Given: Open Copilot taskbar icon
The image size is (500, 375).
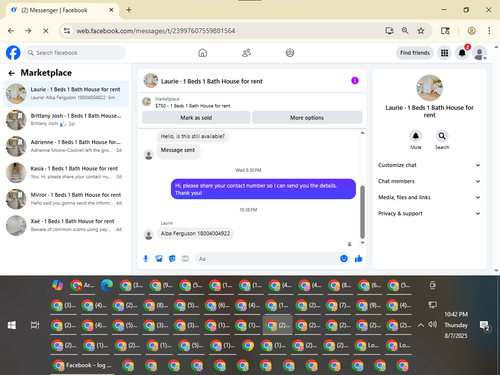Looking at the screenshot, I should (57, 285).
